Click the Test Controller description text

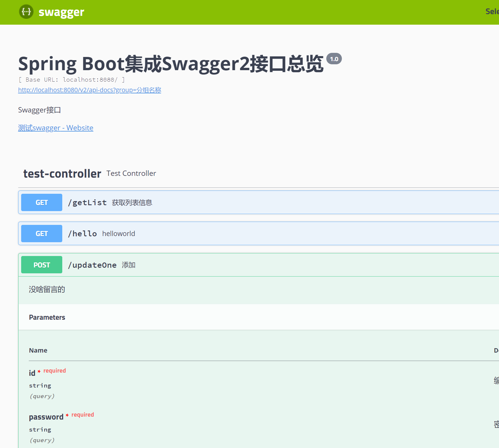tap(131, 174)
